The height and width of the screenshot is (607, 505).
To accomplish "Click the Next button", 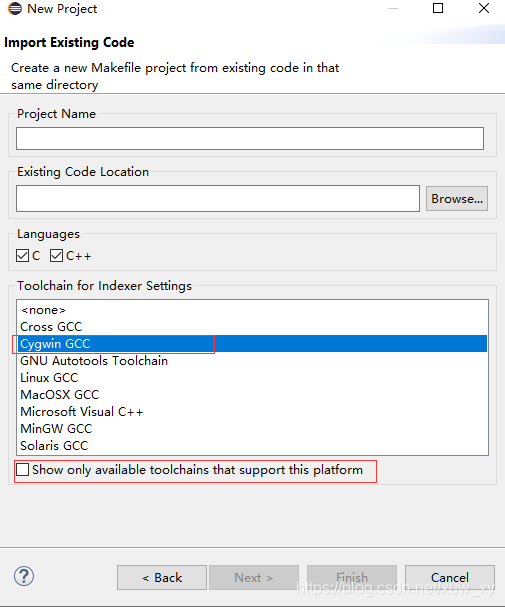I will (254, 578).
